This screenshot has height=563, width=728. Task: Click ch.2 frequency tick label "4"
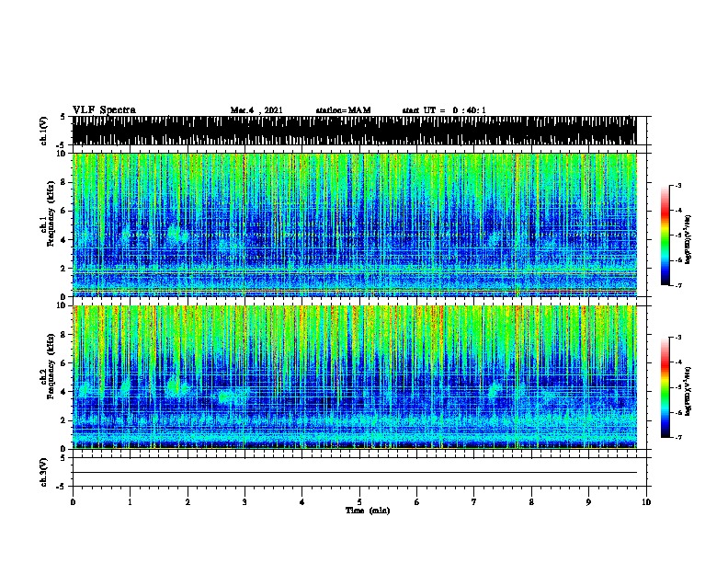click(63, 392)
